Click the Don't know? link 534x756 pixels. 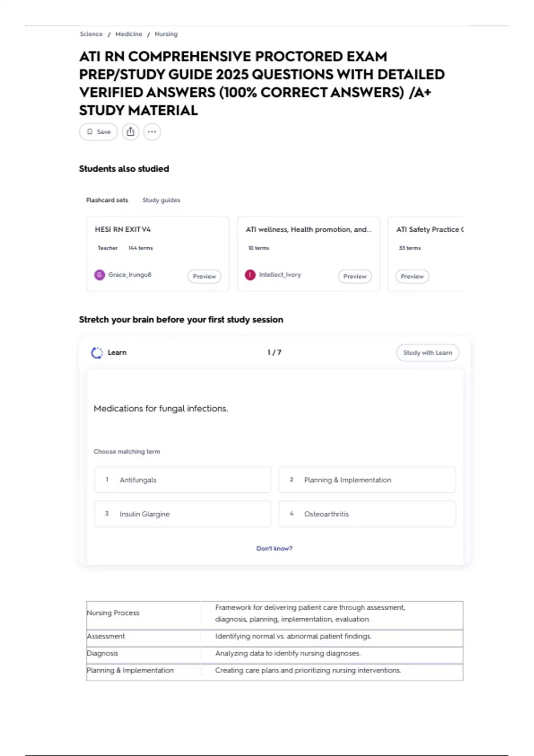(274, 548)
